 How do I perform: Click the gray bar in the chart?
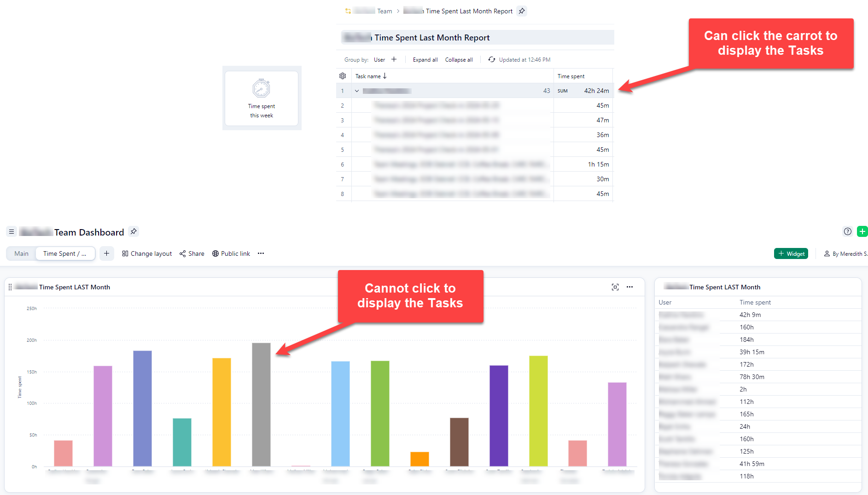pyautogui.click(x=261, y=404)
